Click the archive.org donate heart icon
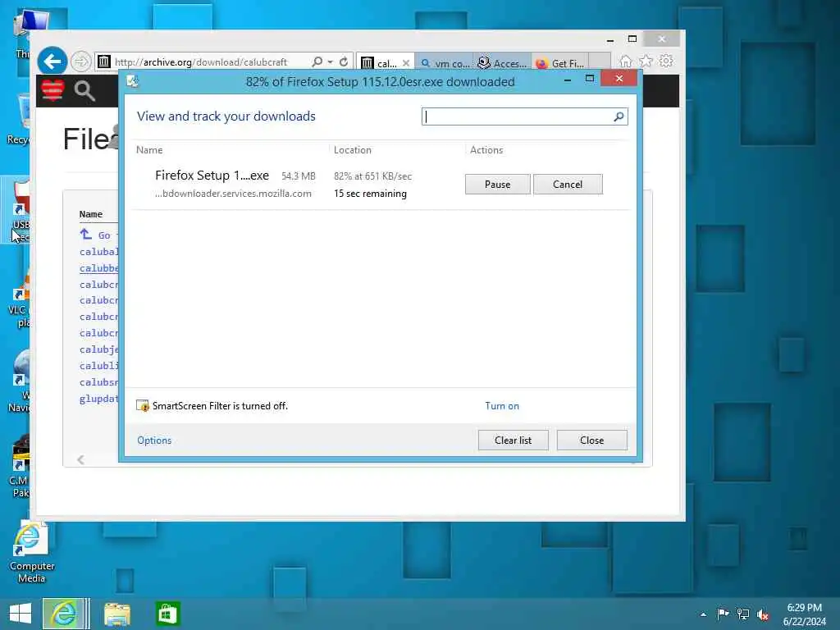This screenshot has height=630, width=840. (52, 90)
